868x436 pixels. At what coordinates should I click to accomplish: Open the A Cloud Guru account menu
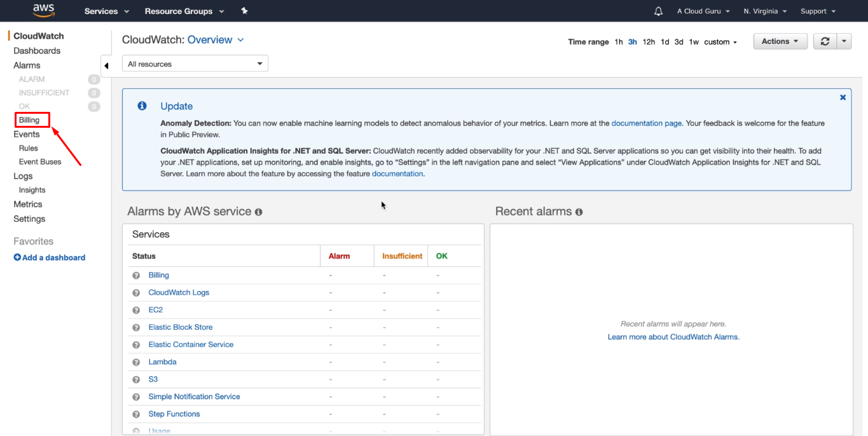pos(703,11)
